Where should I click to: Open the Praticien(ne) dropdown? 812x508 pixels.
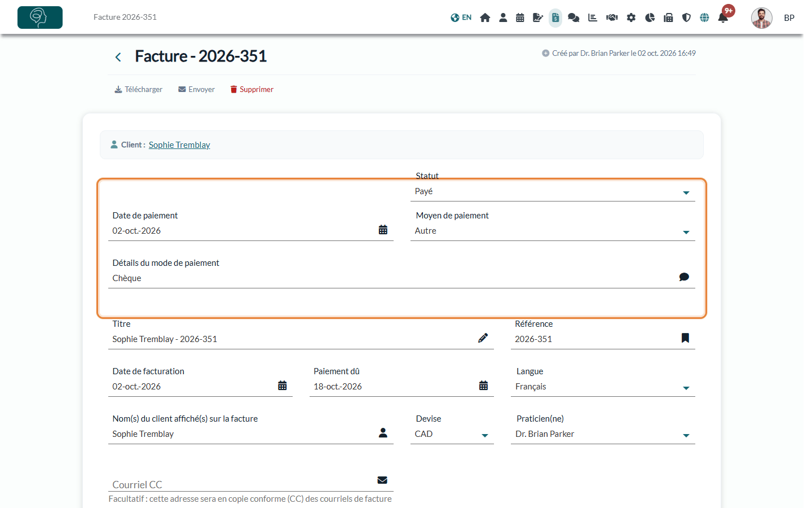tap(603, 434)
